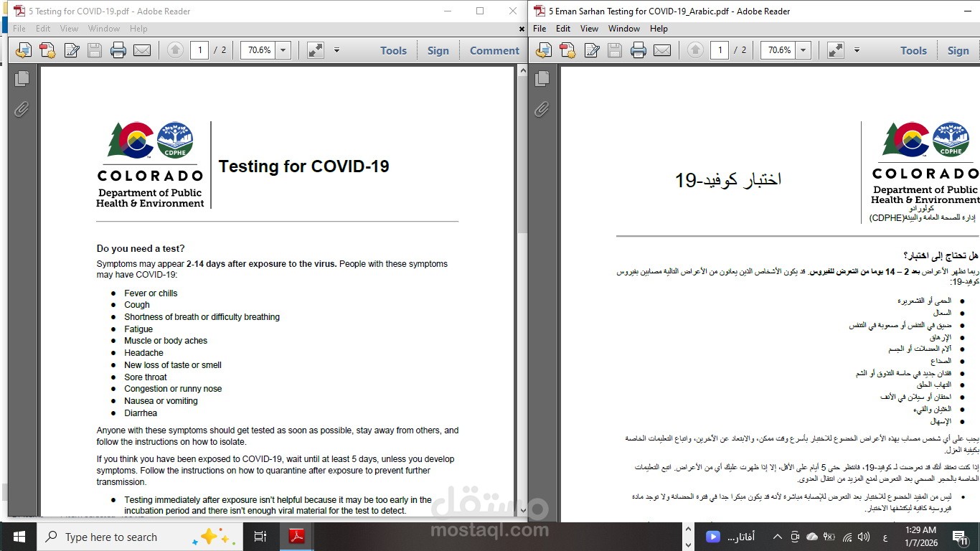Image resolution: width=980 pixels, height=551 pixels.
Task: Click the read mode icon in the left window
Action: pos(315,50)
